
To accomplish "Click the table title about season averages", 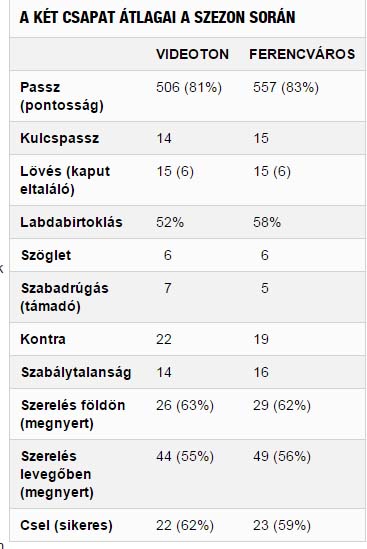I will pos(157,17).
